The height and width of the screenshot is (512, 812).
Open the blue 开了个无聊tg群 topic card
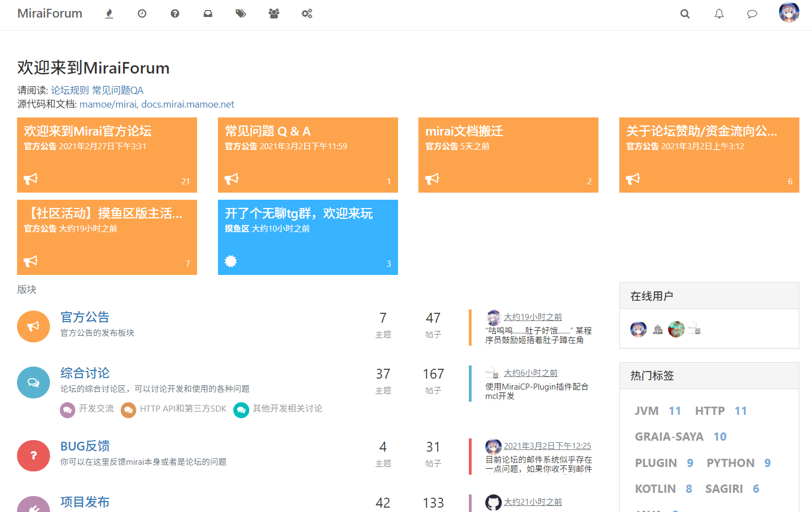click(307, 237)
